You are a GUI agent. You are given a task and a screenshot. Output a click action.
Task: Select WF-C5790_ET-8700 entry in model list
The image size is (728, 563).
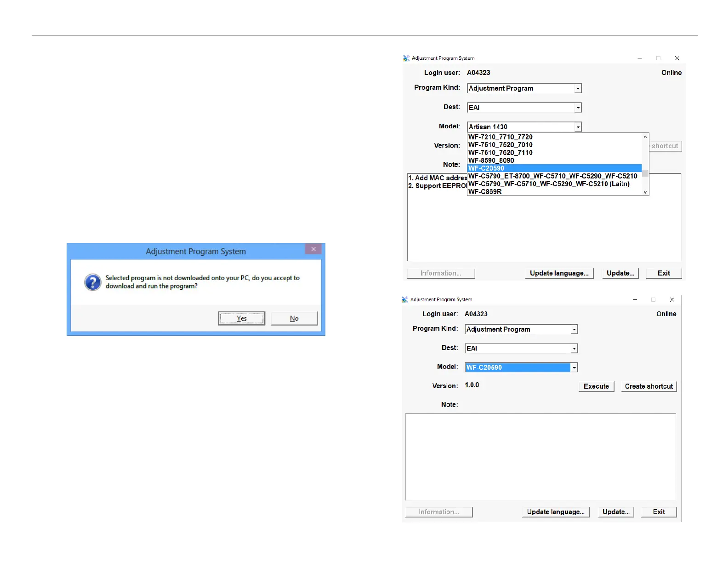coord(554,176)
